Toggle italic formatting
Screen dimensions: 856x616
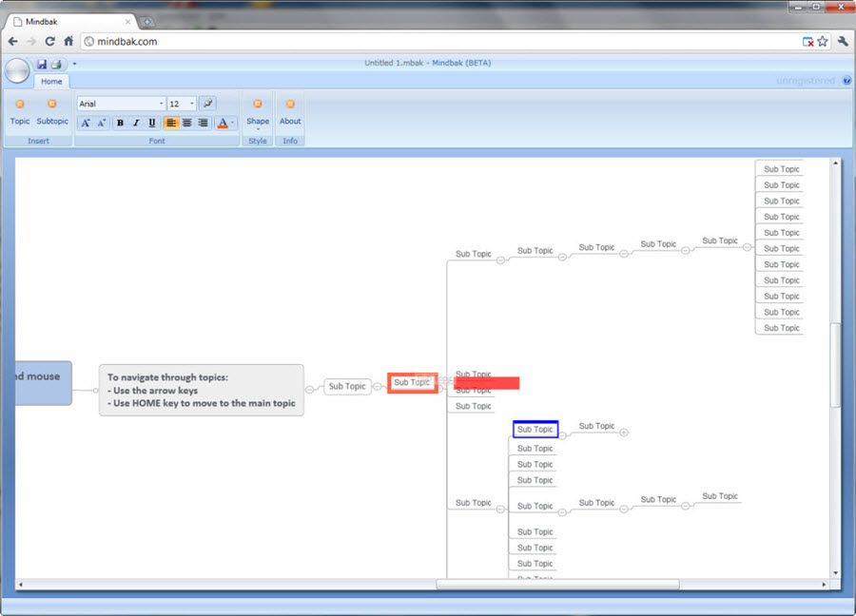tap(136, 123)
